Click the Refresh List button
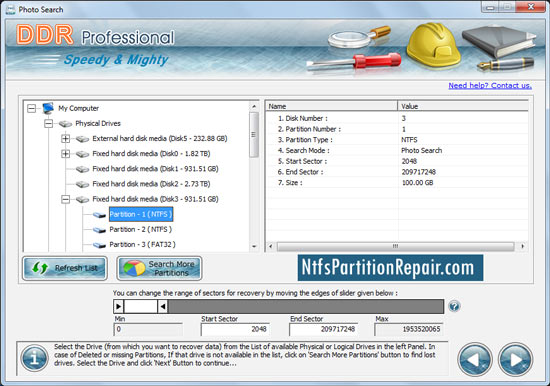 pyautogui.click(x=65, y=268)
